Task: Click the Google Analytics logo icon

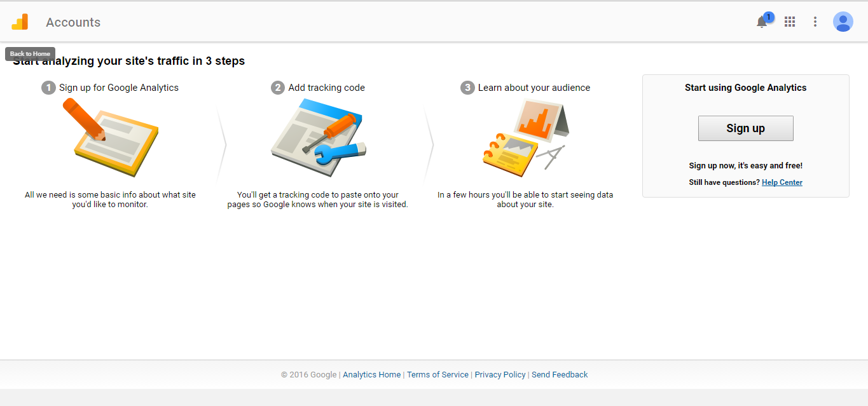Action: pos(20,22)
